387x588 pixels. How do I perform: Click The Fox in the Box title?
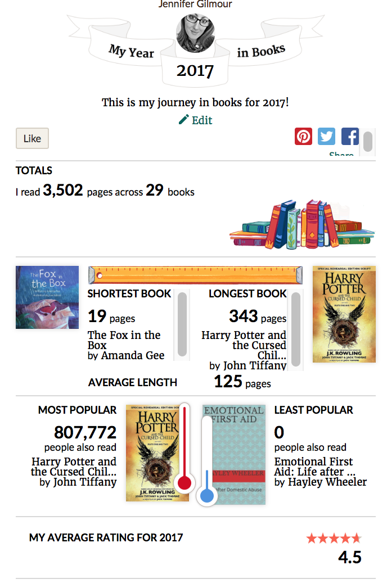tap(124, 340)
